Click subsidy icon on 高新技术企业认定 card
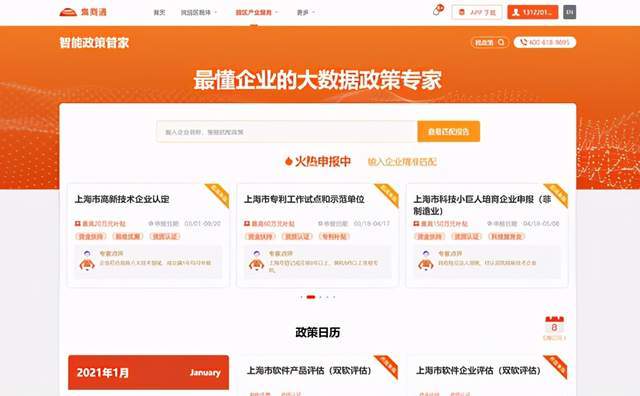 pyautogui.click(x=77, y=224)
